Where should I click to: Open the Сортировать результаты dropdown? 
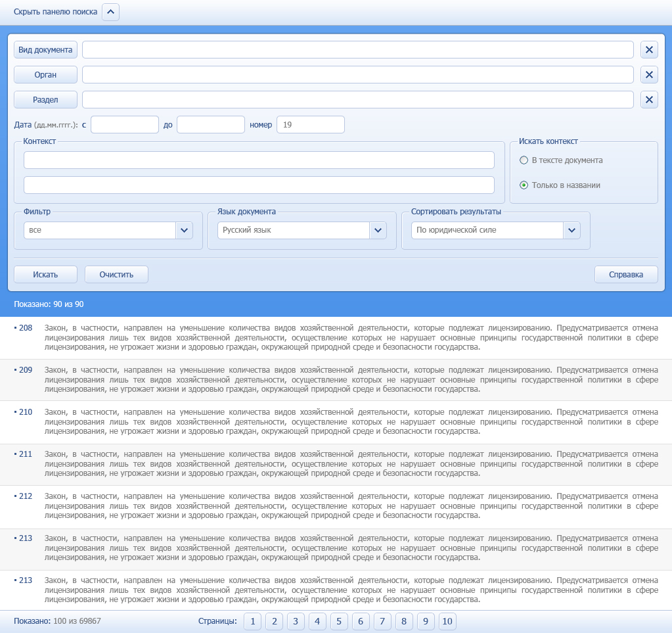point(496,230)
